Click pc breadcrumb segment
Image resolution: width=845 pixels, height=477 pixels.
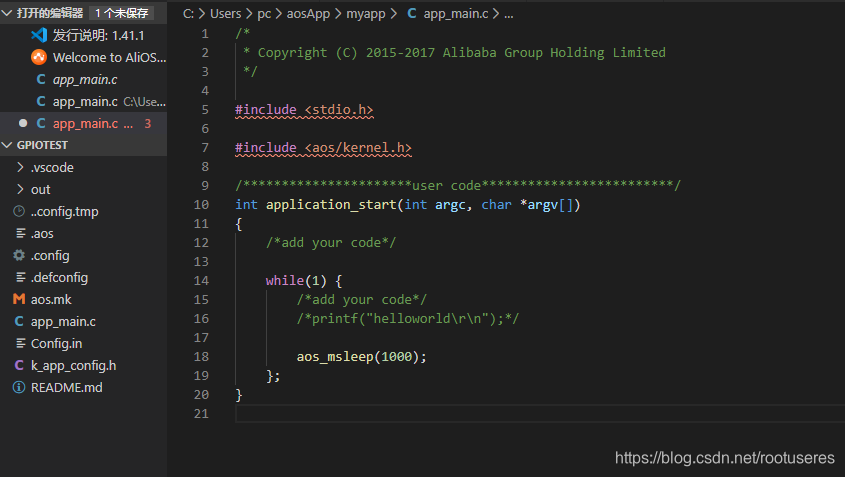[264, 14]
